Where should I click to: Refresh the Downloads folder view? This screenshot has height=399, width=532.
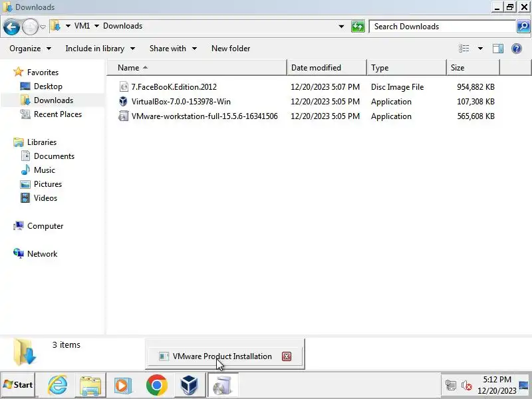coord(358,27)
